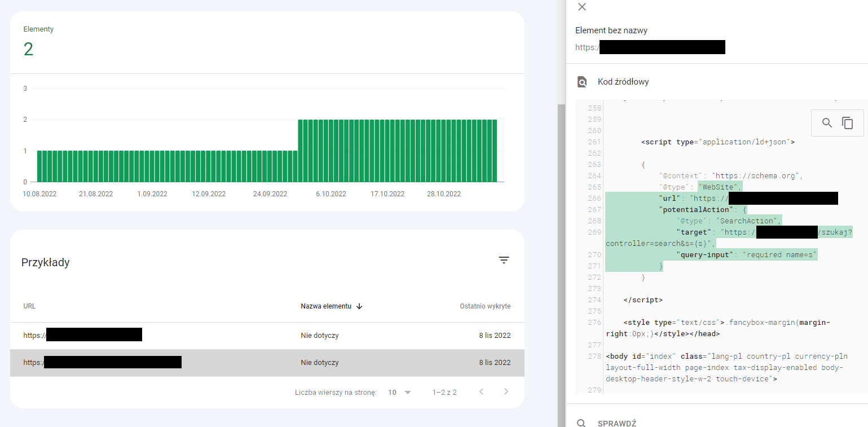Screen dimensions: 868x427
Task: Open the filter rows icon in Przykłady
Action: point(504,260)
